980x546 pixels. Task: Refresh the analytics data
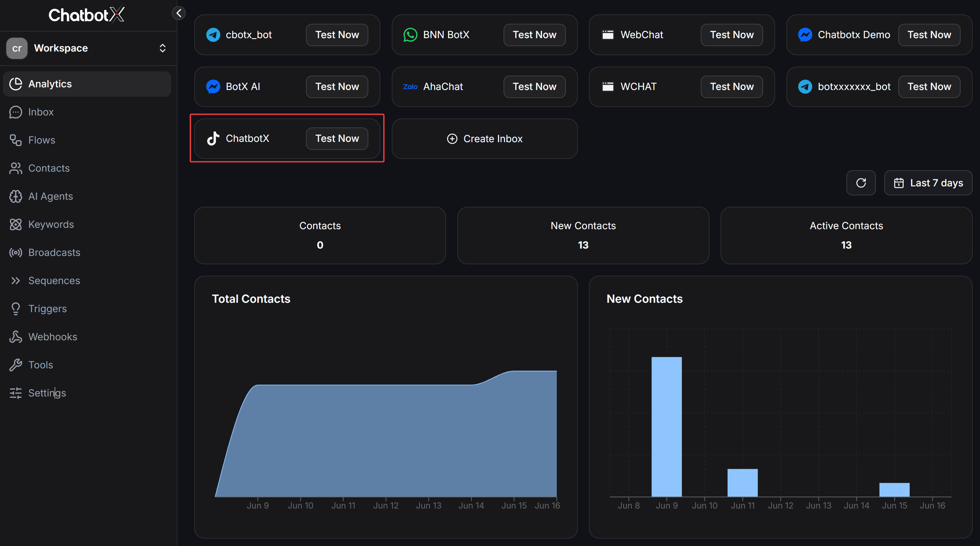coord(861,183)
